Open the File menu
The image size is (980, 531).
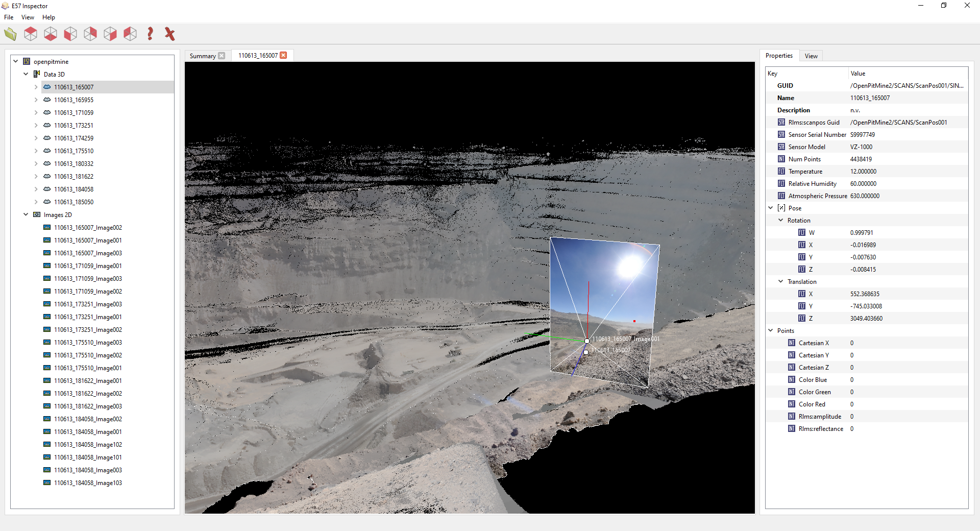pos(9,17)
